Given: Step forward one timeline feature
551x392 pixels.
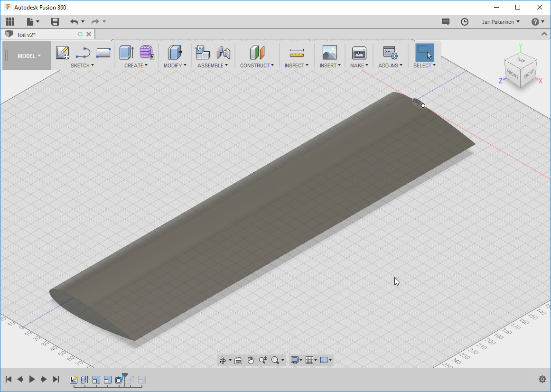Looking at the screenshot, I should [x=44, y=379].
